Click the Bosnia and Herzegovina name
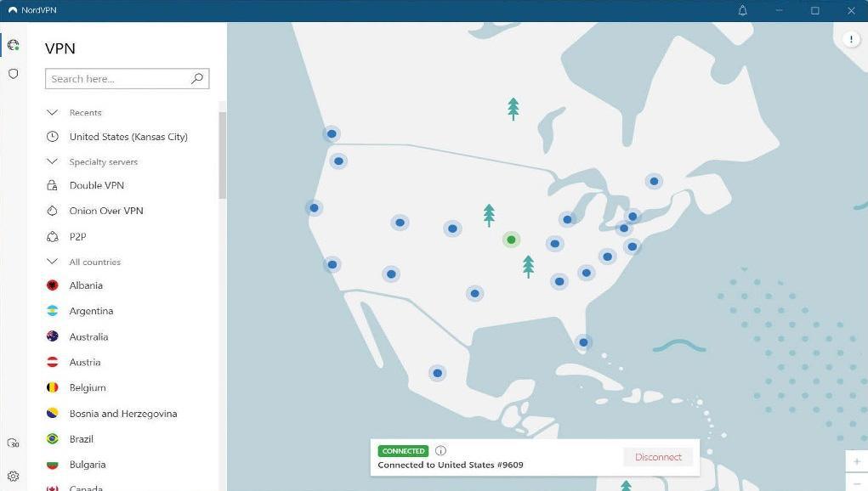Screen dimensions: 868x491 (x=123, y=414)
